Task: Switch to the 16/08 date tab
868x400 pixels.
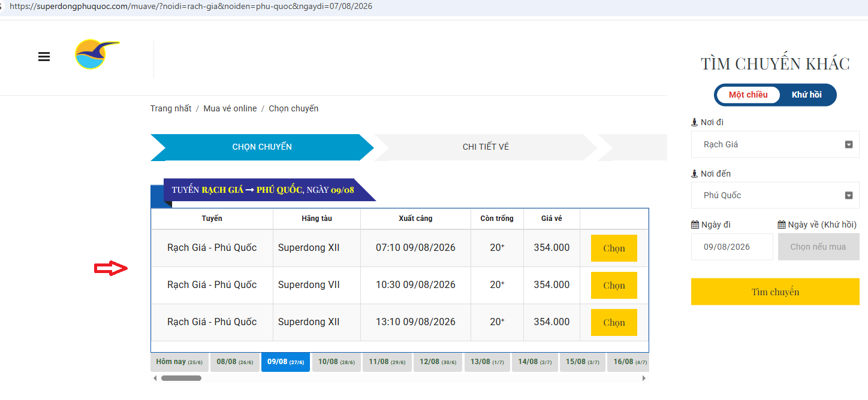Action: (628, 362)
